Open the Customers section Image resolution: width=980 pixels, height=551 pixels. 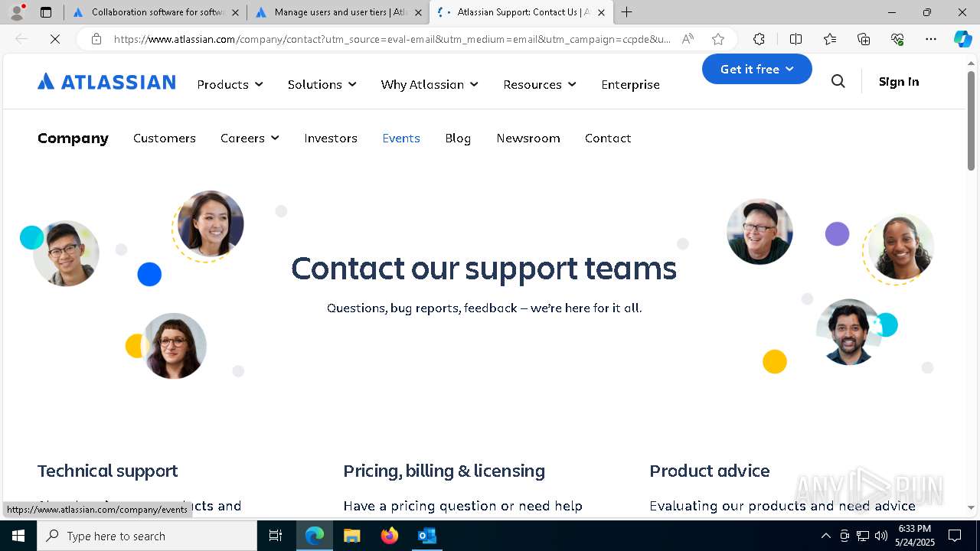coord(165,138)
